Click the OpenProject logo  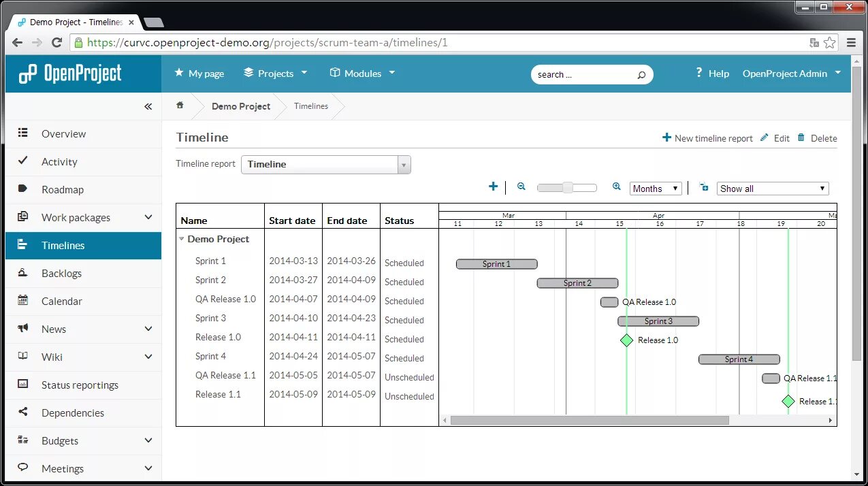70,74
